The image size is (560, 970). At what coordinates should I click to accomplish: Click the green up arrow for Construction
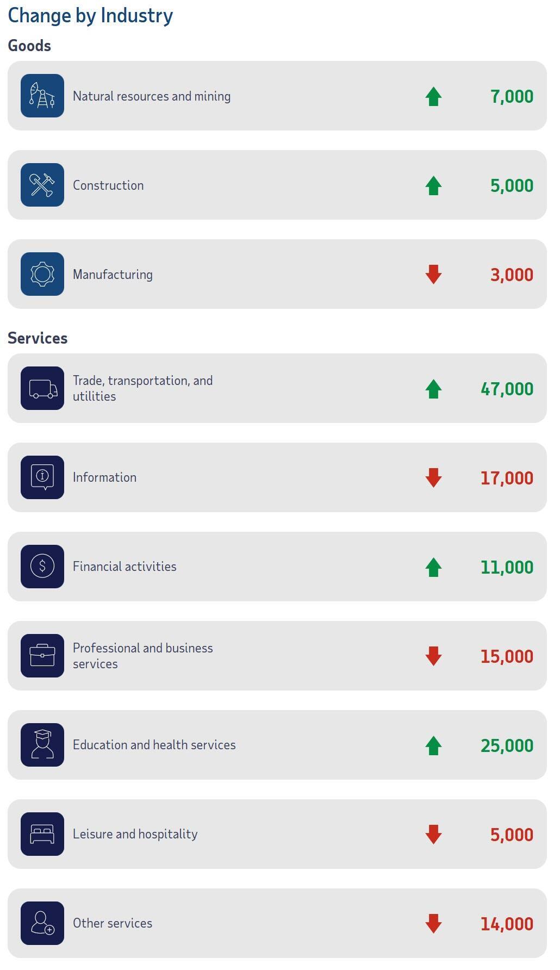[x=433, y=185]
